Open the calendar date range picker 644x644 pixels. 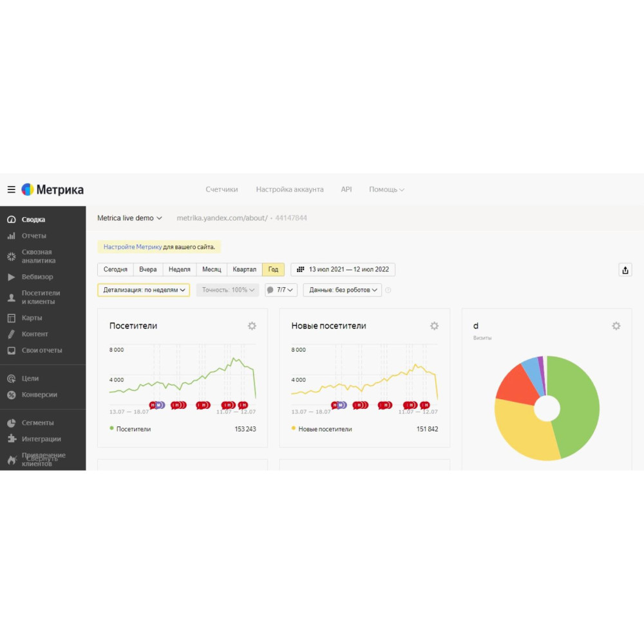(343, 270)
